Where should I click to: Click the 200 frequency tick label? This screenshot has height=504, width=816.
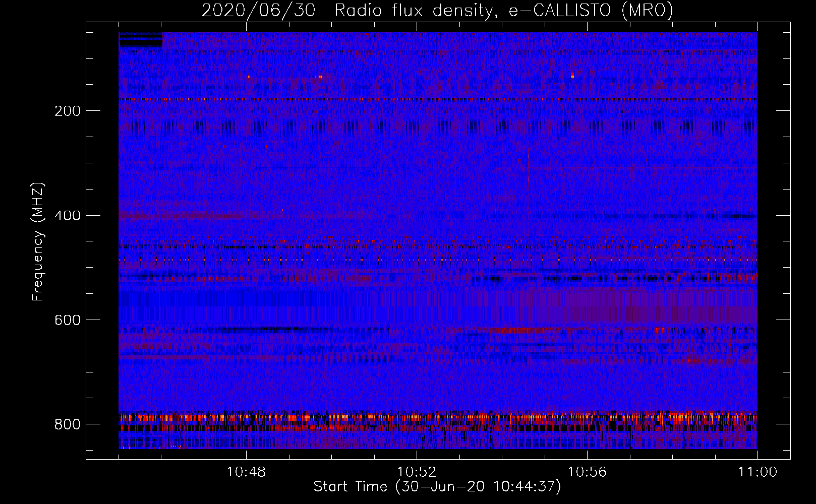click(x=67, y=111)
